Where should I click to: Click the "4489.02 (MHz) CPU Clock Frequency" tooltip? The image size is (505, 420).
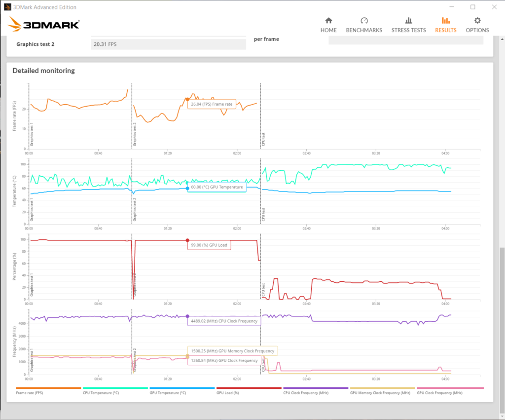pos(224,321)
